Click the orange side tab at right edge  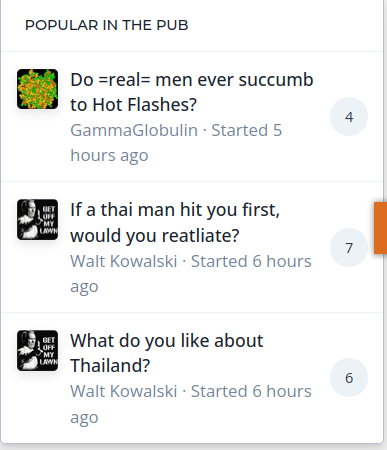coord(380,228)
